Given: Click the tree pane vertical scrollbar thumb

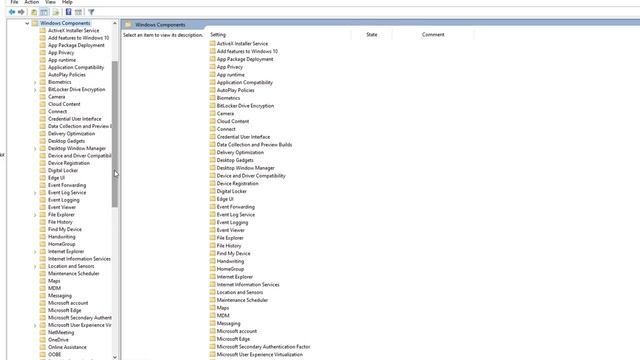Looking at the screenshot, I should point(115,134).
